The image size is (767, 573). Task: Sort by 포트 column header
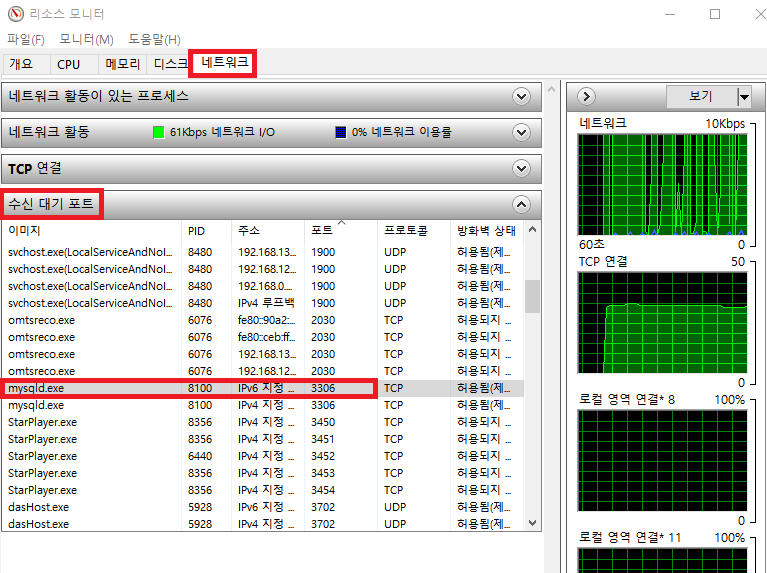pyautogui.click(x=341, y=230)
